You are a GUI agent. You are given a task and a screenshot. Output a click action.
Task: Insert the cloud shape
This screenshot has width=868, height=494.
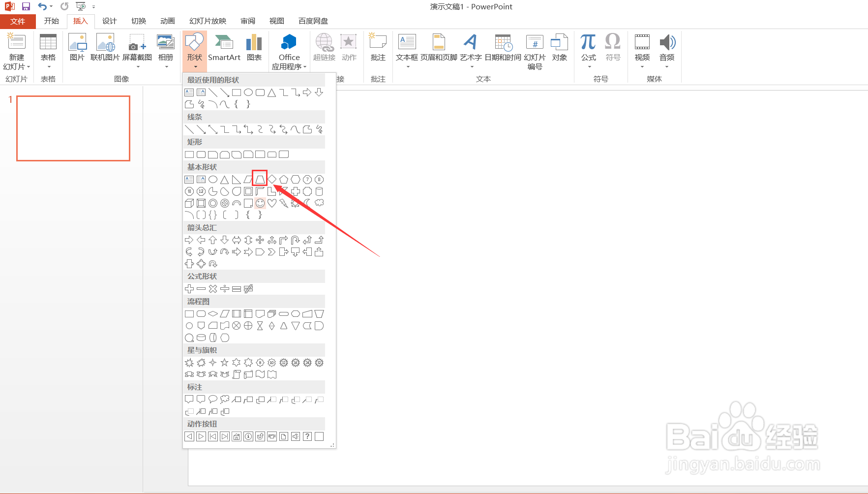(x=319, y=203)
